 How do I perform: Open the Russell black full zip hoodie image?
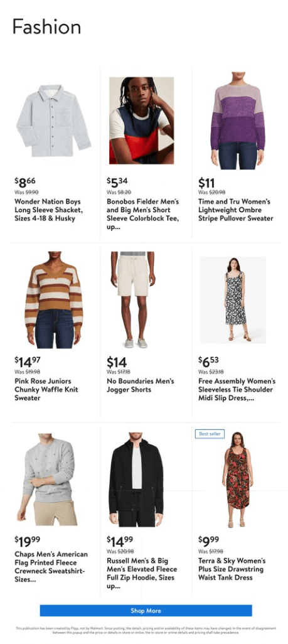click(136, 479)
